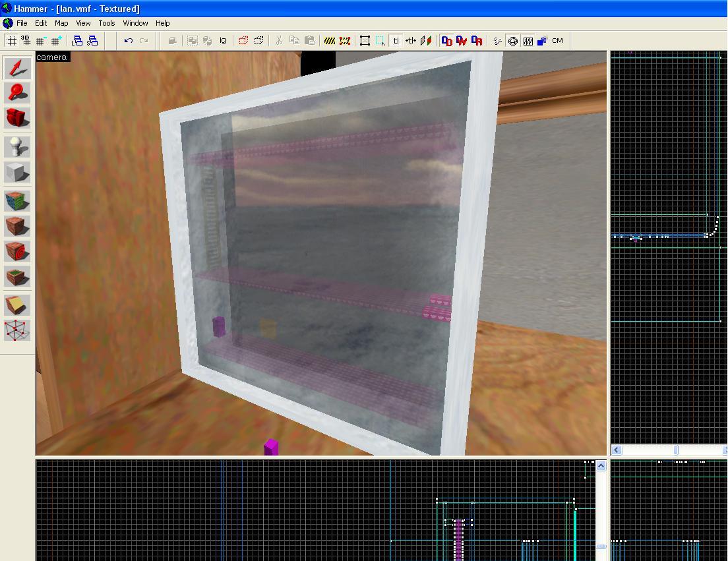Click the Undo arrow button

click(129, 41)
